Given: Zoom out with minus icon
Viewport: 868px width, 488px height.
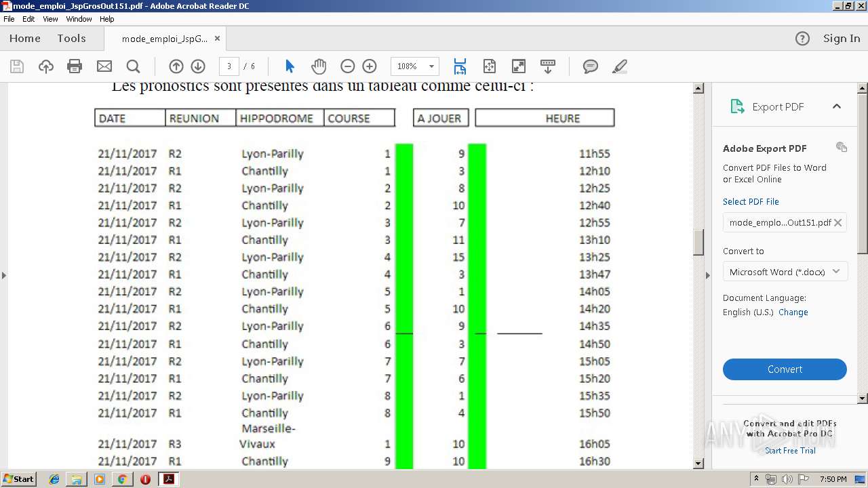Looking at the screenshot, I should point(348,66).
